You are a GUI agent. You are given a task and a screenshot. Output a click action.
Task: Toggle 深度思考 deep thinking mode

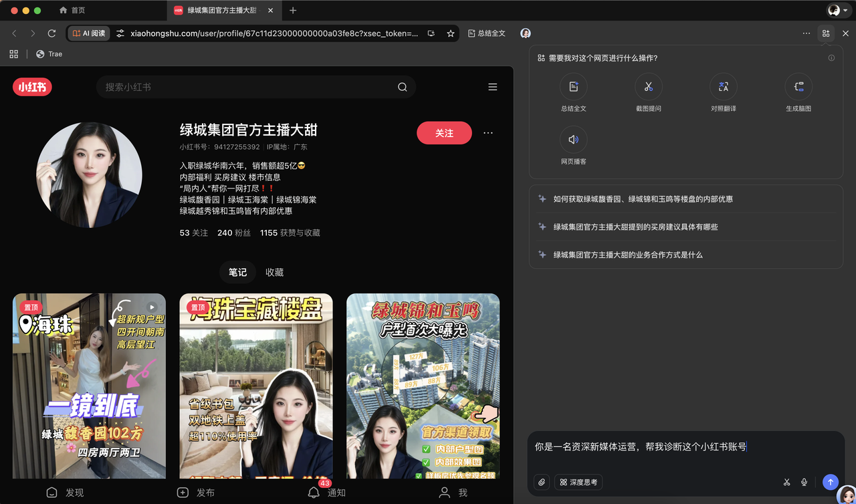point(578,482)
